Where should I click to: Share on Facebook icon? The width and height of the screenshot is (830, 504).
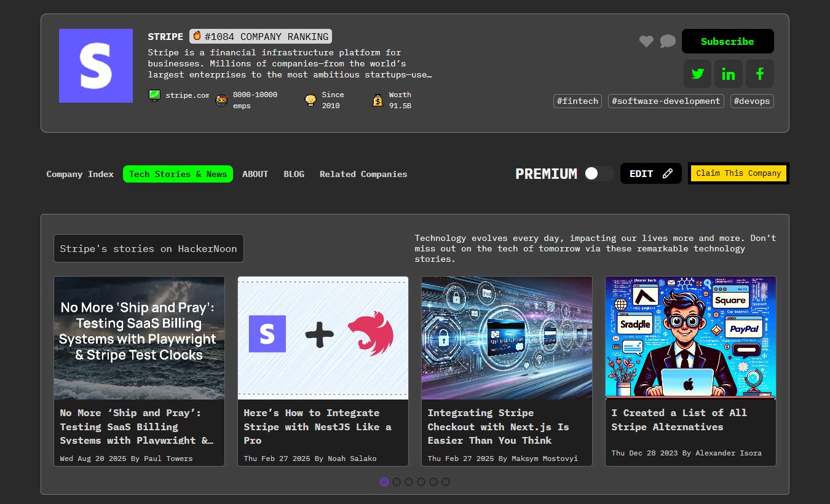pyautogui.click(x=760, y=74)
